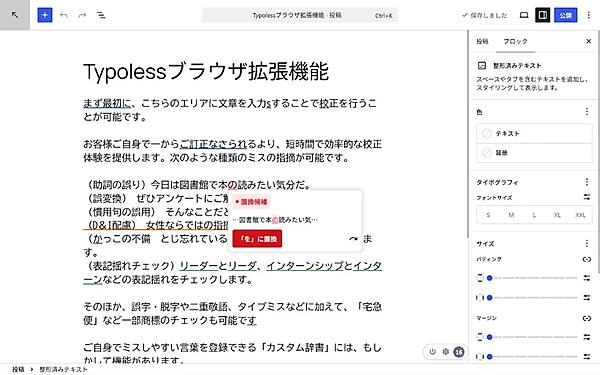Click the blue 公開 publish button
Screen dimensions: 600x375
click(566, 15)
